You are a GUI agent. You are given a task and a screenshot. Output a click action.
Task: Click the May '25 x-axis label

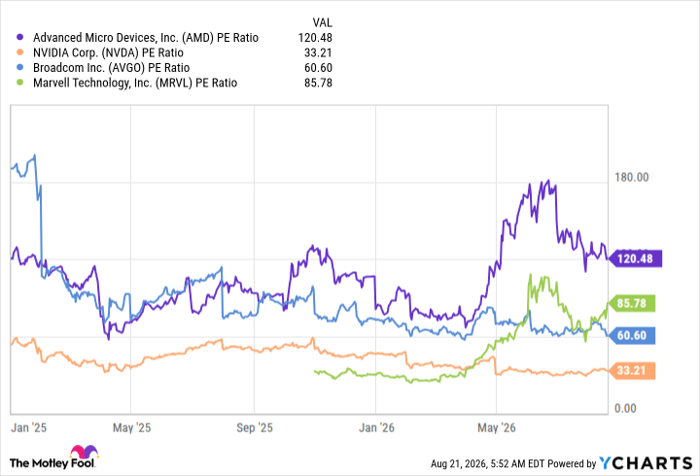click(132, 428)
